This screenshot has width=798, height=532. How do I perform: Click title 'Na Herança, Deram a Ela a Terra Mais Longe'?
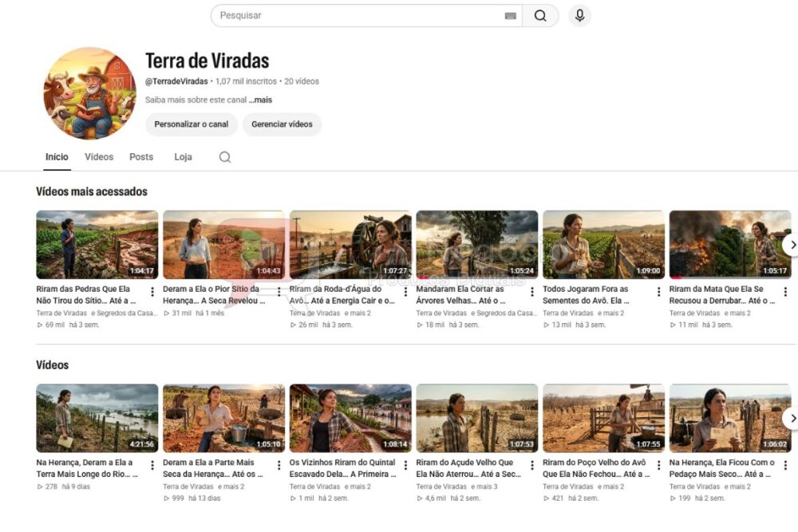point(87,468)
